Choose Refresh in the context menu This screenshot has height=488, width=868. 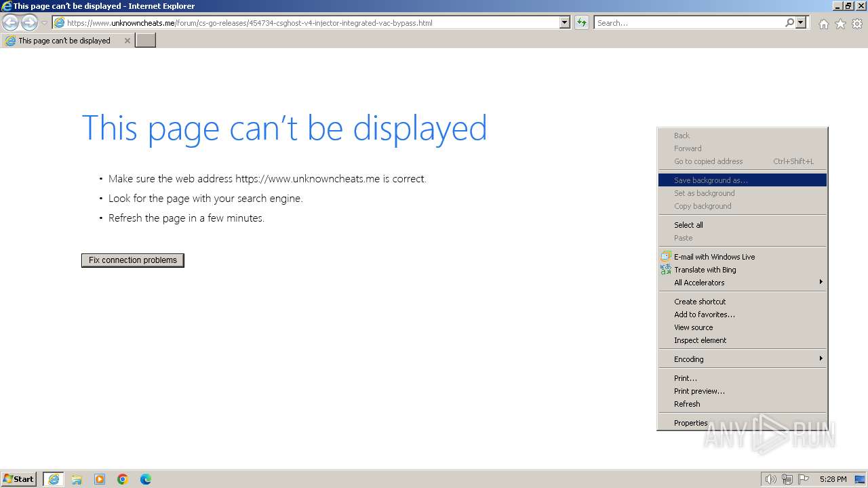point(743,404)
